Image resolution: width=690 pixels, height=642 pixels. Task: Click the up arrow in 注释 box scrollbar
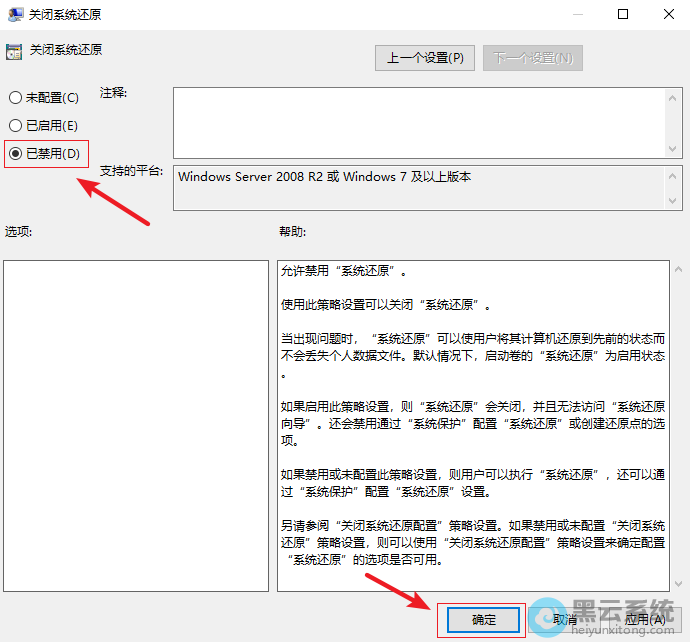[673, 98]
